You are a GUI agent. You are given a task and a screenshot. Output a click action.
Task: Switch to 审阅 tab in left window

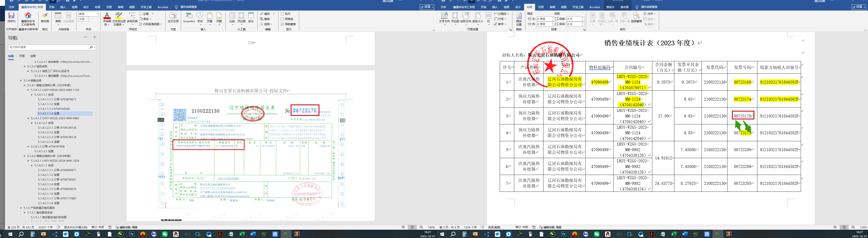point(121,7)
